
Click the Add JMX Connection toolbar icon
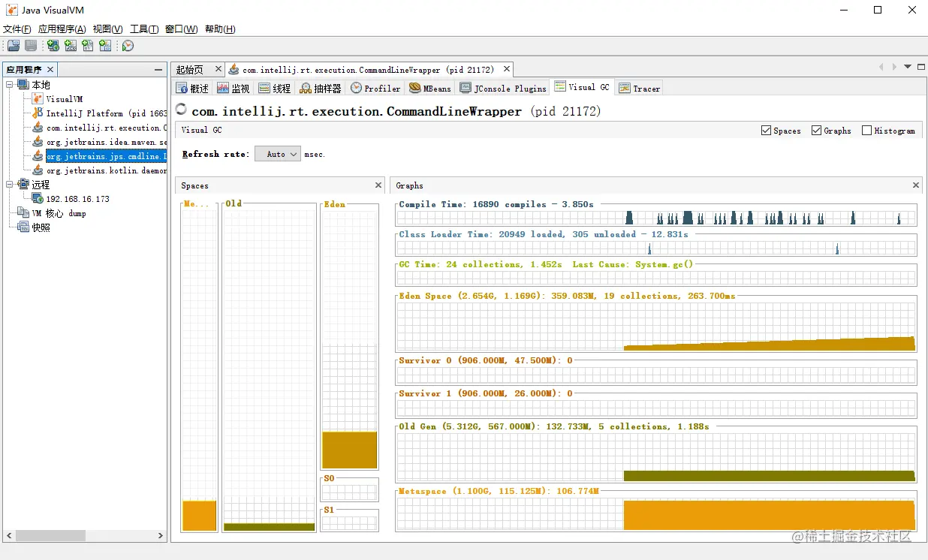[x=71, y=46]
